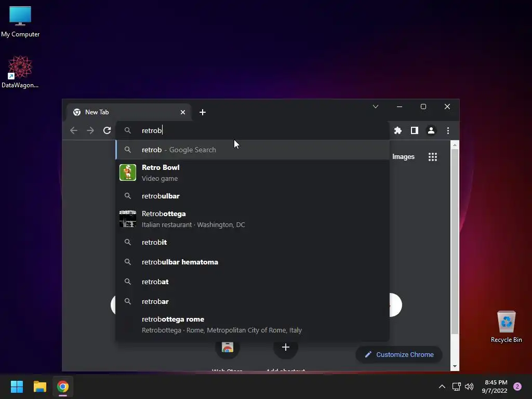Viewport: 532px width, 399px height.
Task: Click the Chrome back arrow button
Action: click(x=74, y=130)
